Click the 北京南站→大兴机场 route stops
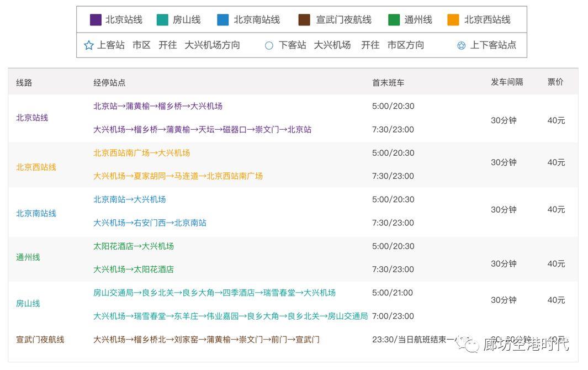This screenshot has height=370, width=588. coord(130,199)
